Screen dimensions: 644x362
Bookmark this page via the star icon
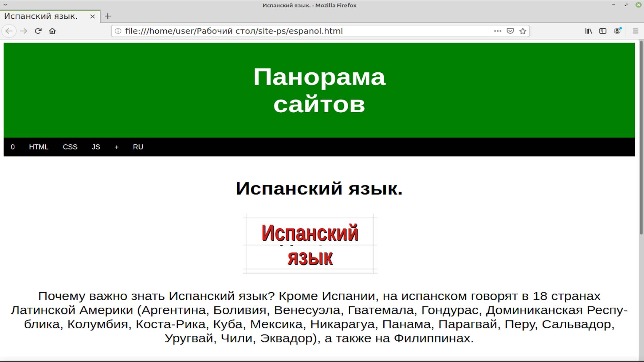tap(523, 31)
